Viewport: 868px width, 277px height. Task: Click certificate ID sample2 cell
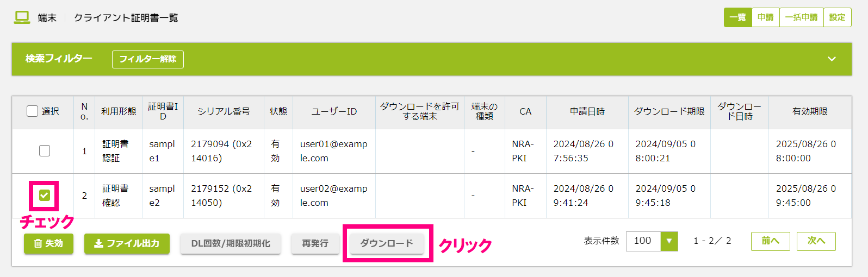(162, 196)
